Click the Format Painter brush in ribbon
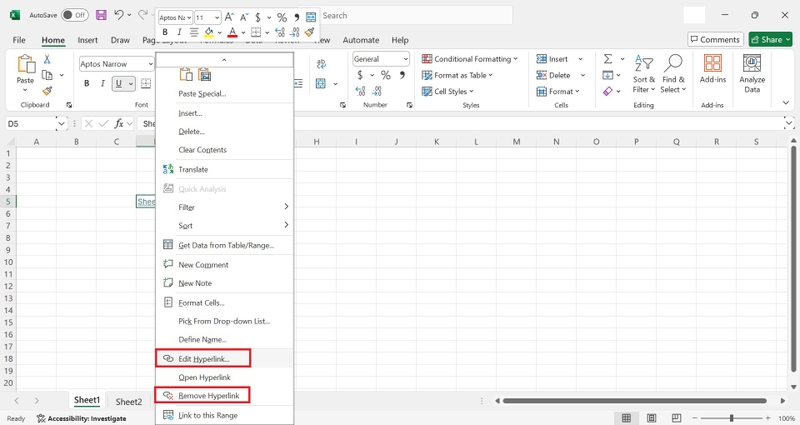Image resolution: width=800 pixels, height=425 pixels. point(47,91)
